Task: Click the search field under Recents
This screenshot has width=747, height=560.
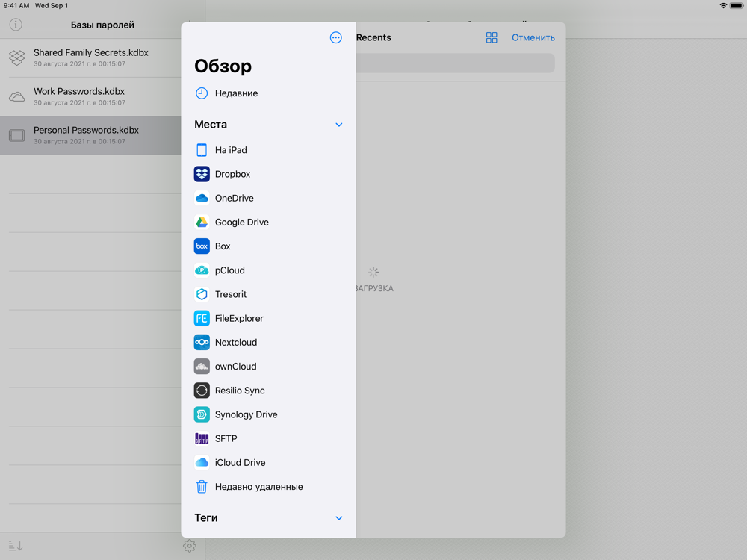Action: tap(456, 63)
